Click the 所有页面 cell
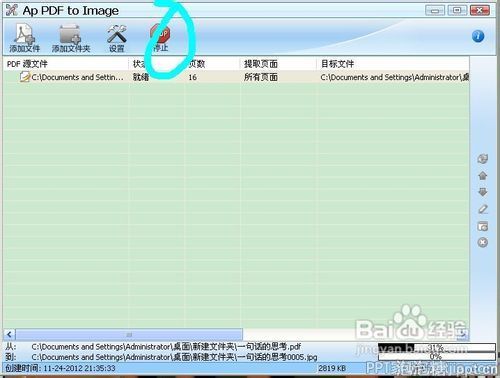The width and height of the screenshot is (500, 378). [261, 77]
